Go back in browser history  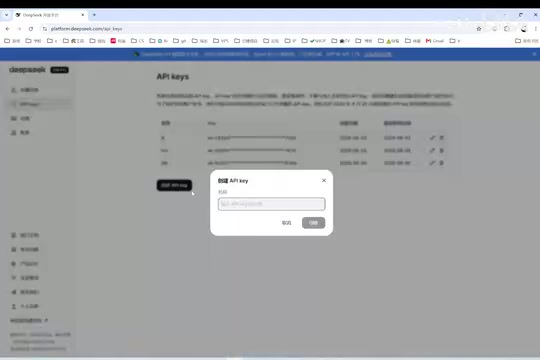tap(8, 29)
